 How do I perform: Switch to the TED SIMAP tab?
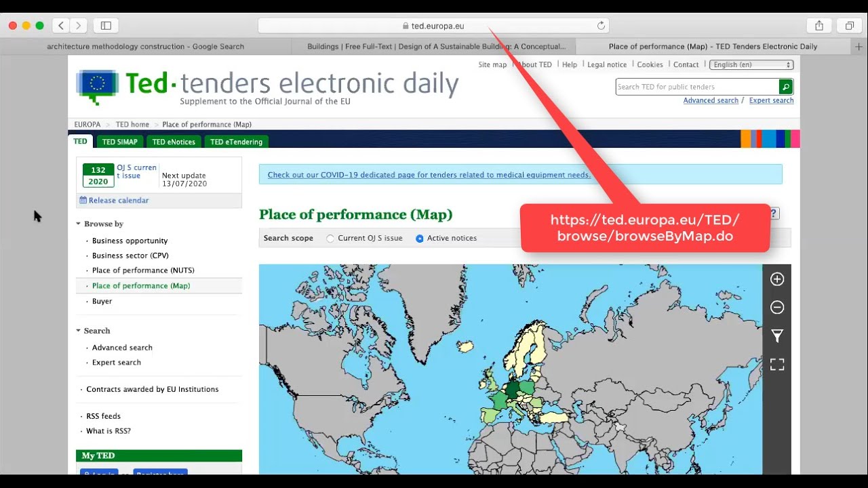coord(119,142)
